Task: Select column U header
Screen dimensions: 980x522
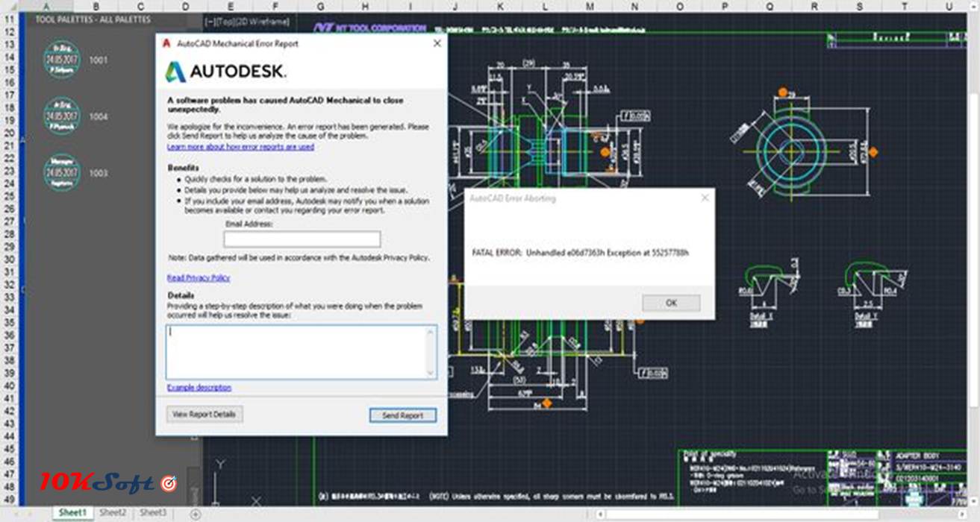Action: tap(949, 6)
